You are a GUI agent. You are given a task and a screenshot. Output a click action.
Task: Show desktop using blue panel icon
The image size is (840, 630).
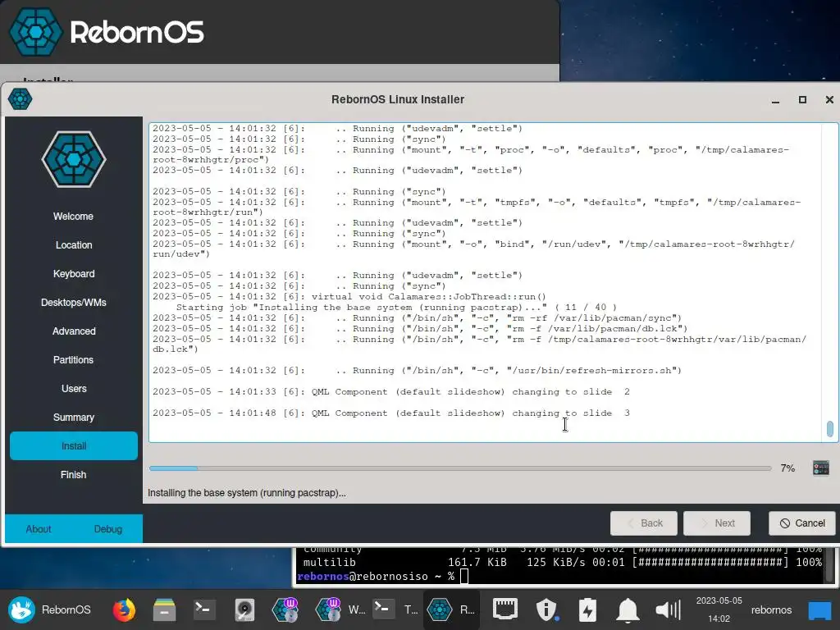(x=819, y=610)
